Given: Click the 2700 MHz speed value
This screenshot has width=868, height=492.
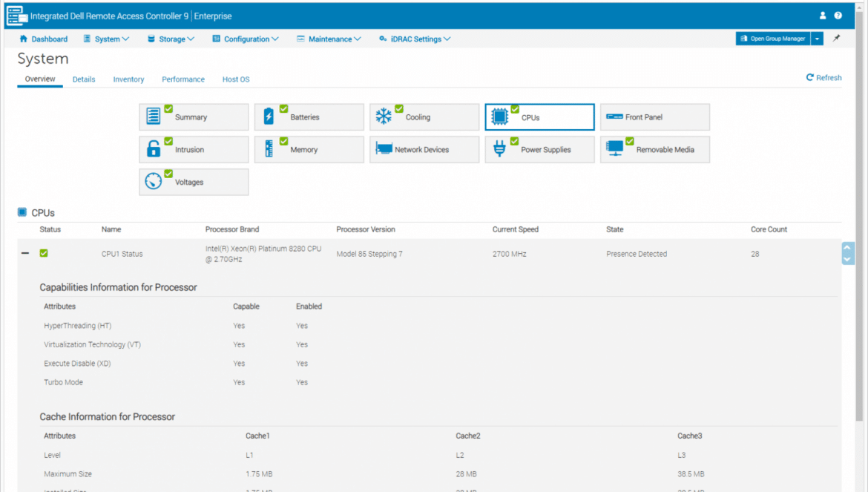Looking at the screenshot, I should [x=509, y=254].
